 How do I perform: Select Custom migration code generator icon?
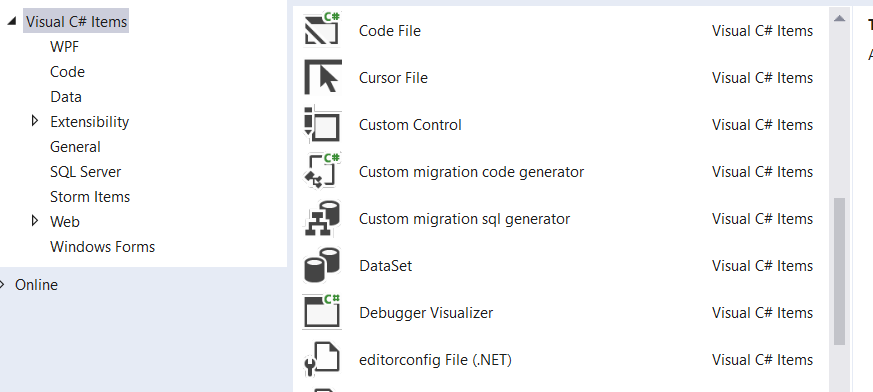[x=322, y=171]
